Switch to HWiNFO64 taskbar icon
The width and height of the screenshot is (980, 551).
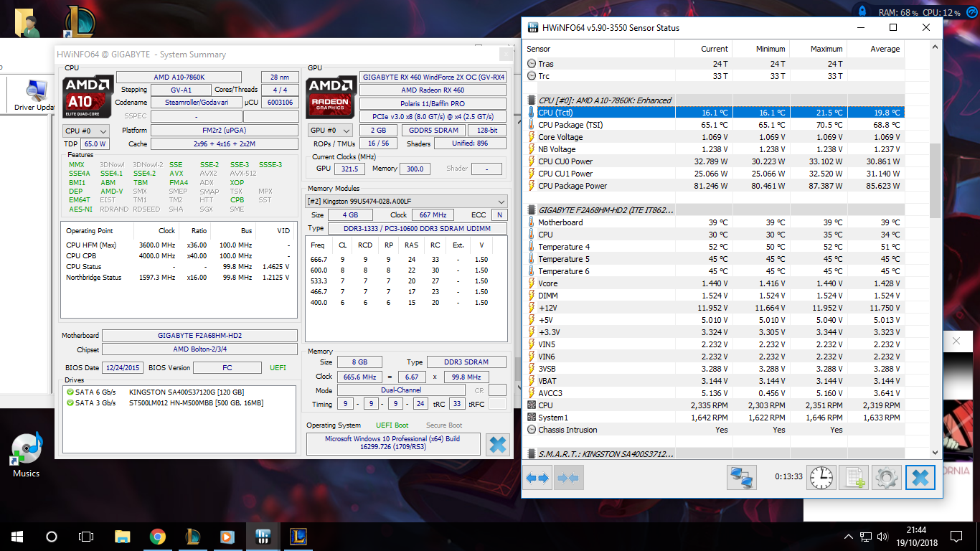pyautogui.click(x=262, y=536)
